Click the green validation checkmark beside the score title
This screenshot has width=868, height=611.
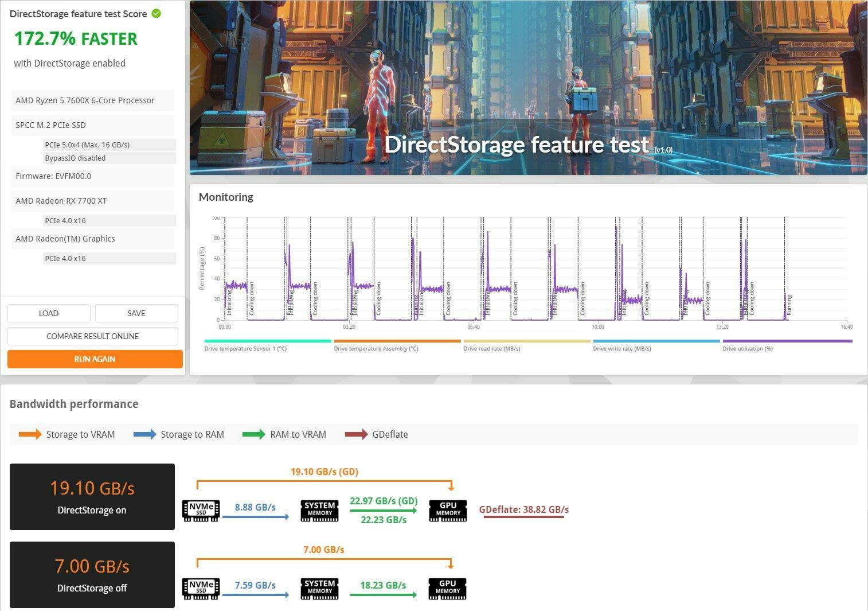coord(156,14)
